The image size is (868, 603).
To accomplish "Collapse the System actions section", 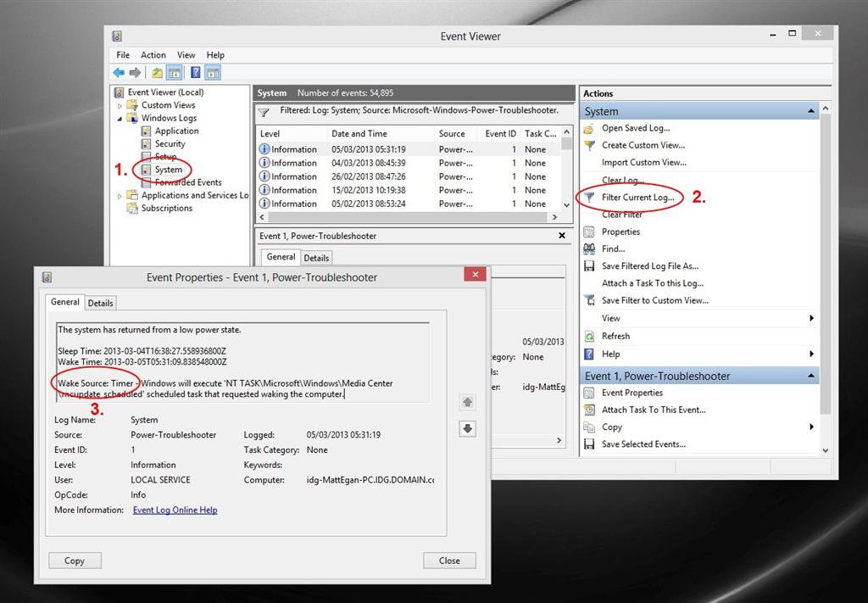I will click(811, 111).
